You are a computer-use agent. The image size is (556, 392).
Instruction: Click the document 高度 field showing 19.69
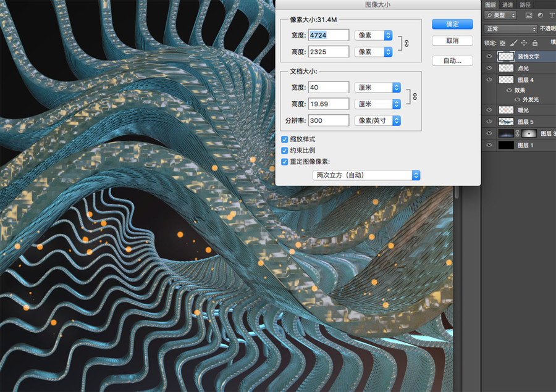pyautogui.click(x=329, y=104)
